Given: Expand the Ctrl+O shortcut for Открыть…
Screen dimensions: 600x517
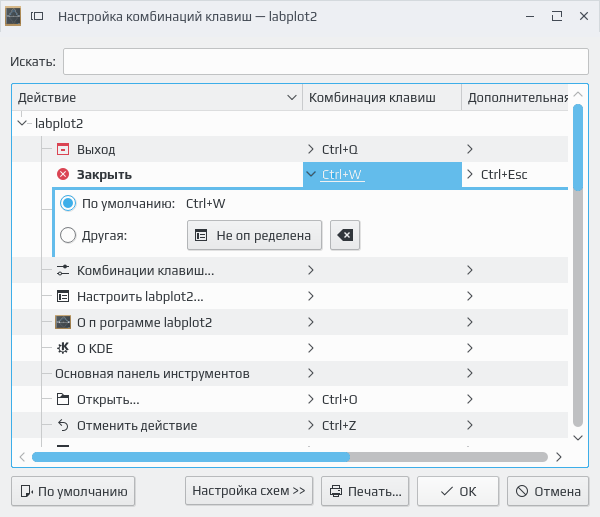Looking at the screenshot, I should pyautogui.click(x=310, y=399).
